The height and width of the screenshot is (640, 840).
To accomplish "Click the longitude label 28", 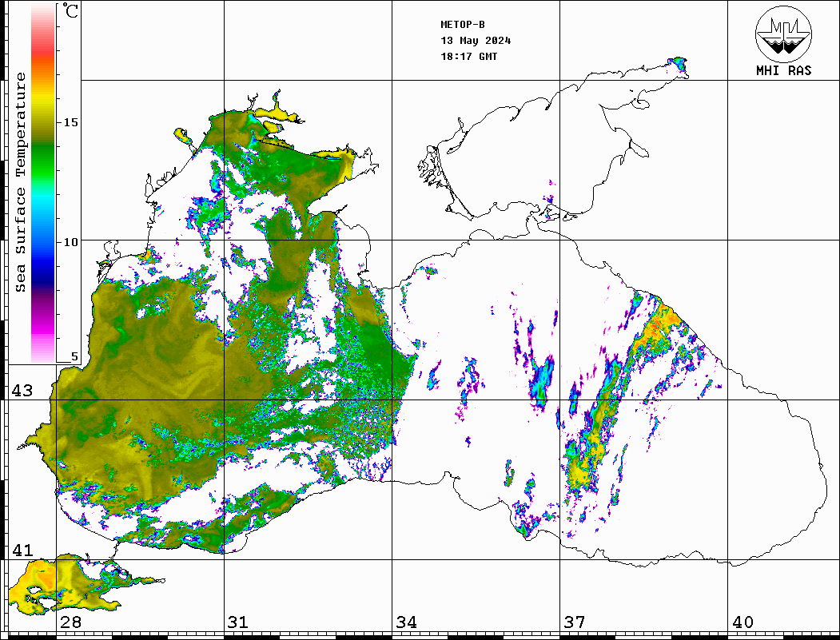I will [70, 622].
